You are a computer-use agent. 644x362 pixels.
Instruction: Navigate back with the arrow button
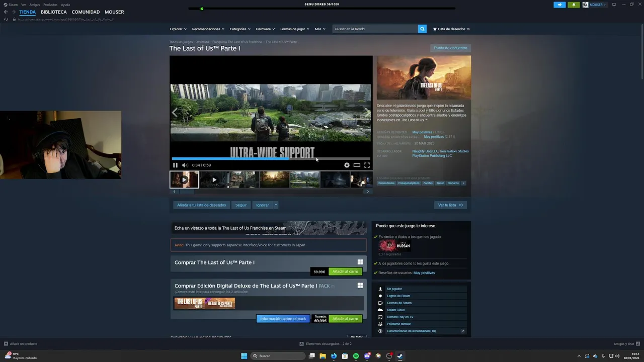click(x=6, y=12)
